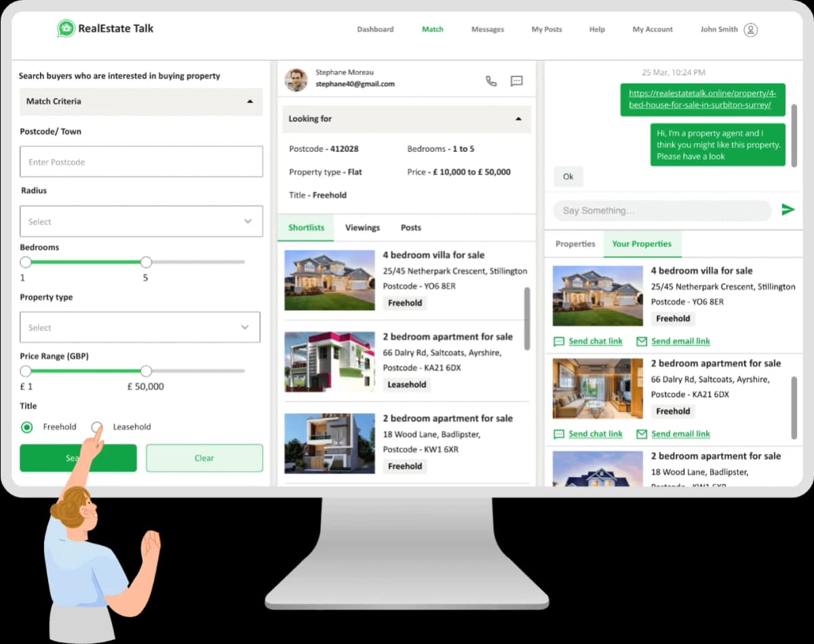Open the chat icon beside Stephane Moreau's name

pyautogui.click(x=517, y=81)
